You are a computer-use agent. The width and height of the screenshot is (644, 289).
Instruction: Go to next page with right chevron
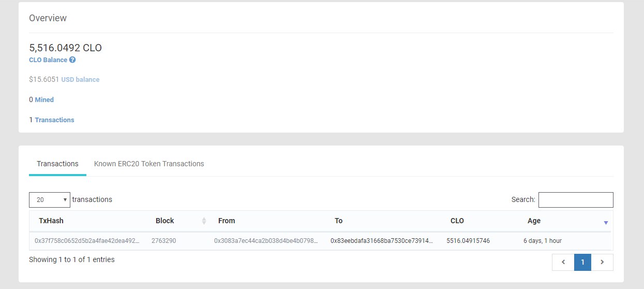pos(602,262)
